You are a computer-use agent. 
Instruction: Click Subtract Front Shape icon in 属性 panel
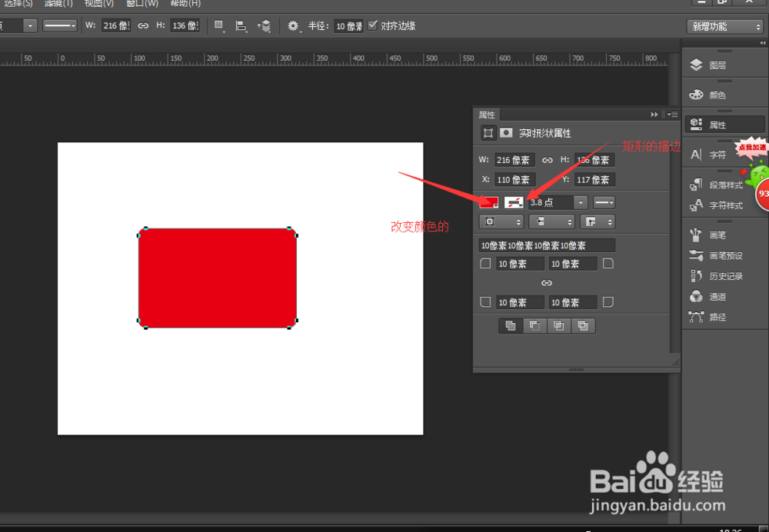534,325
